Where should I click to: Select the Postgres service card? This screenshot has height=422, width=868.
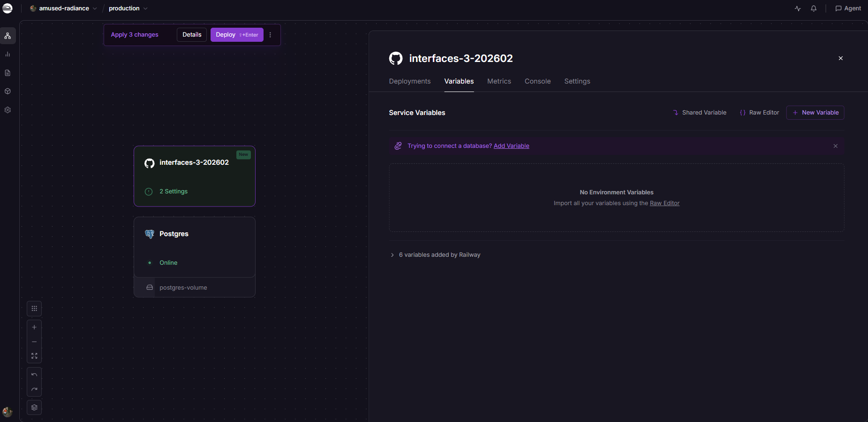pyautogui.click(x=195, y=247)
